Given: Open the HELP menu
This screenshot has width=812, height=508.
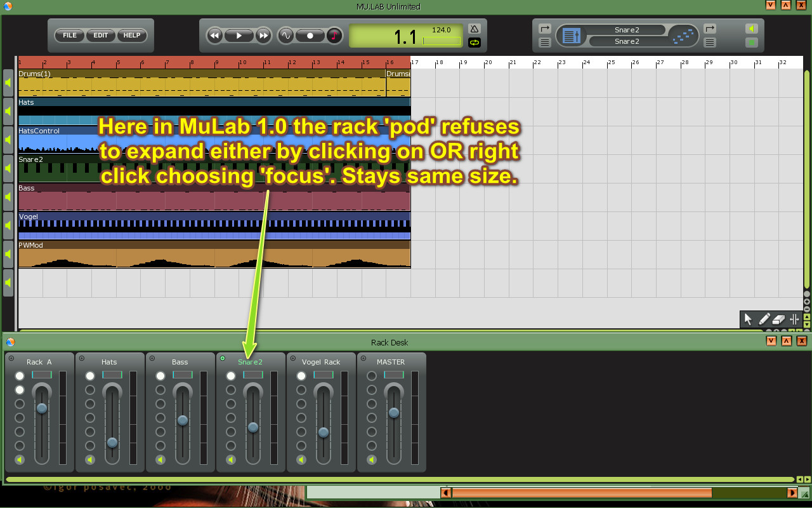Looking at the screenshot, I should [132, 36].
